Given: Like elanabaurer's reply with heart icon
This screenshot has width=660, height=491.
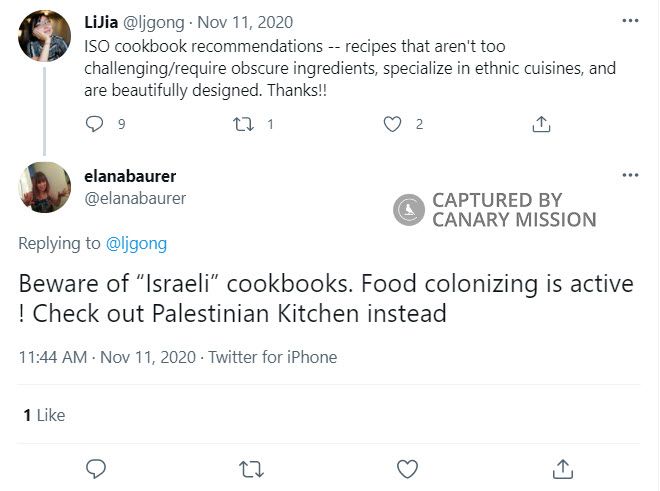Looking at the screenshot, I should 407,468.
